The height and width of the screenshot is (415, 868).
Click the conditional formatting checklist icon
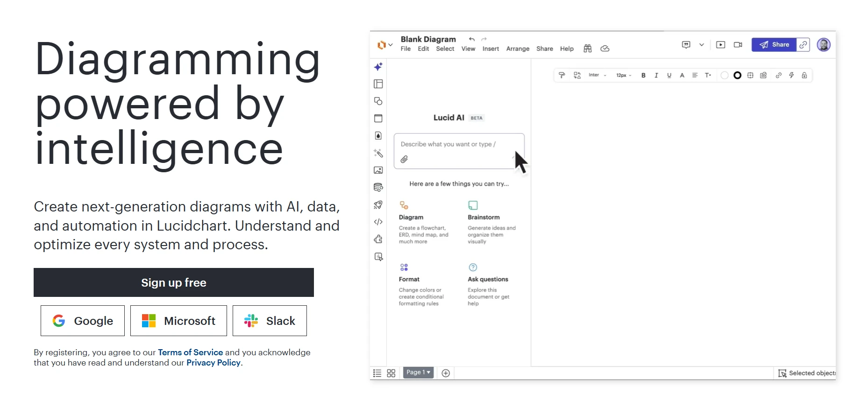point(763,75)
